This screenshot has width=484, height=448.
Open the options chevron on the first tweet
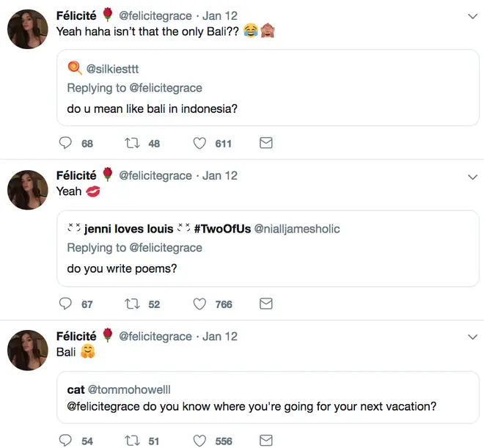[472, 16]
